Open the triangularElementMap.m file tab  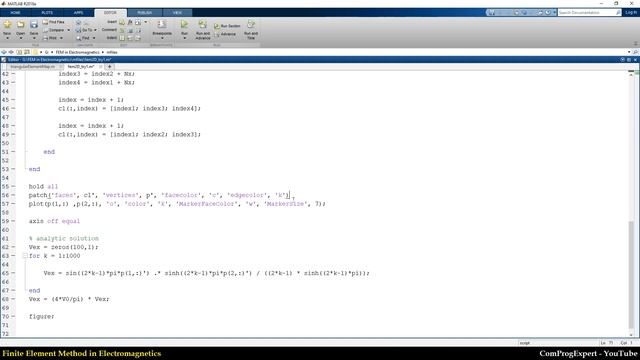[x=33, y=67]
